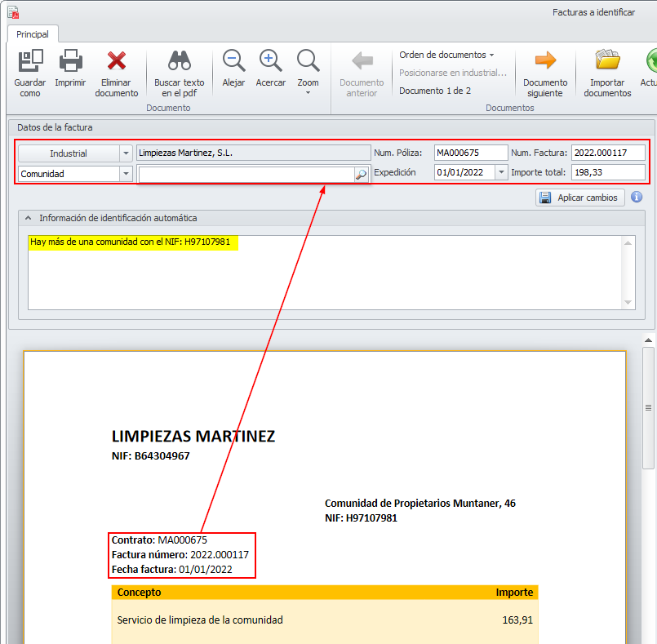This screenshot has height=644, width=657.
Task: Zoom out with the Alejar magnifier
Action: (x=233, y=62)
